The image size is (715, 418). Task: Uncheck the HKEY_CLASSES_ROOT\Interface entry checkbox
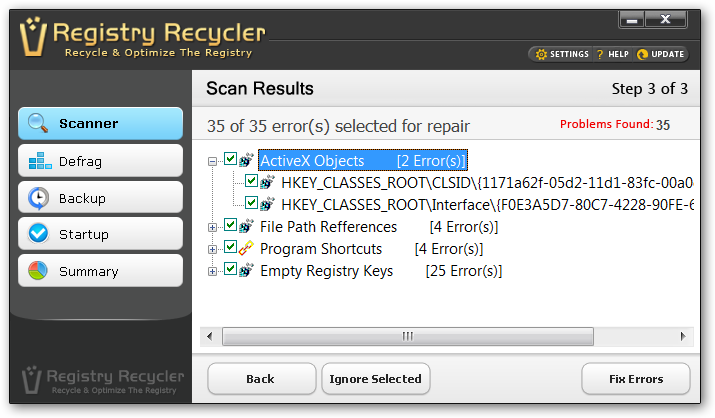pyautogui.click(x=251, y=202)
